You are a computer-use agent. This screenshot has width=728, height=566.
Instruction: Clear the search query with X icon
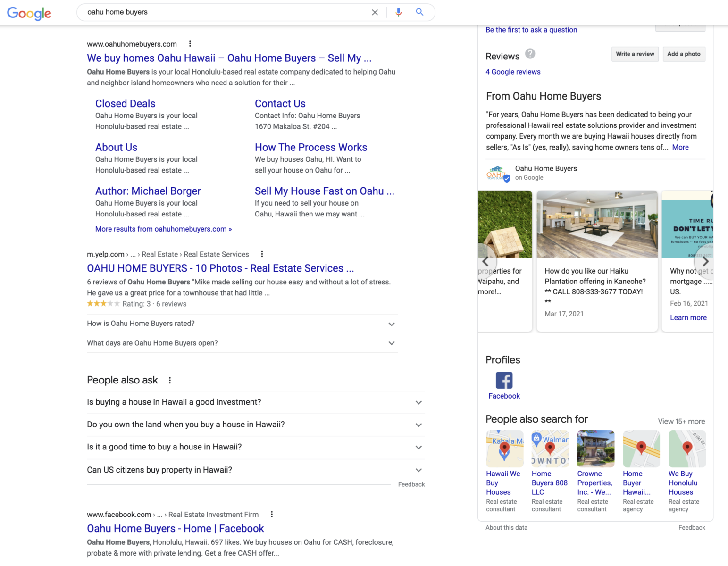click(x=375, y=12)
